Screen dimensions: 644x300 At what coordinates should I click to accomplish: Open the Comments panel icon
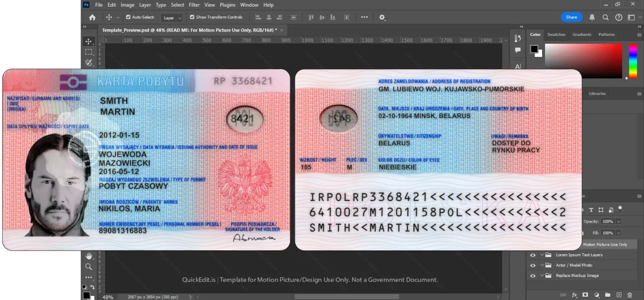coord(518,50)
